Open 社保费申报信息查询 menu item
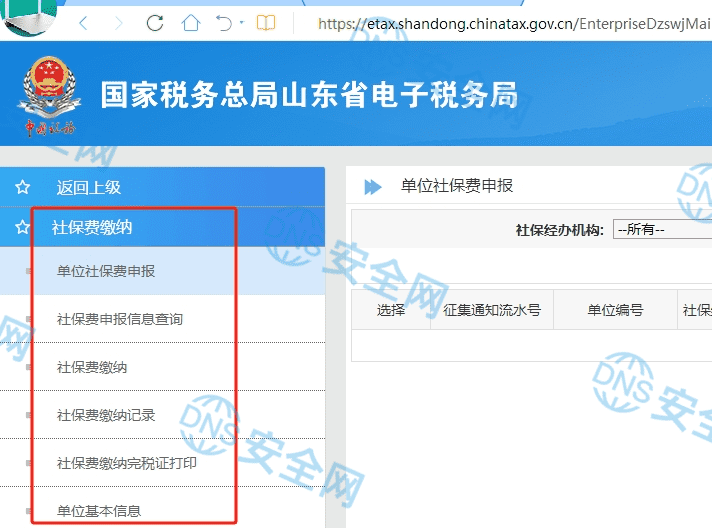This screenshot has width=712, height=528. [x=162, y=319]
